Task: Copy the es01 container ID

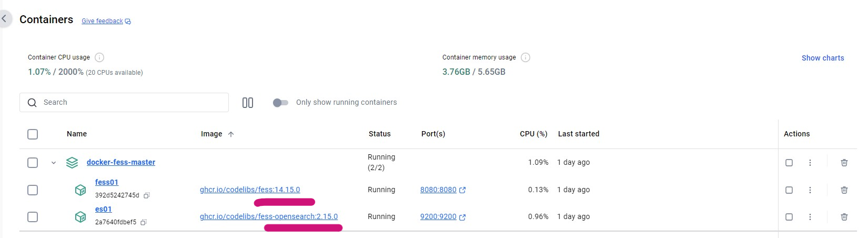Action: (x=144, y=222)
